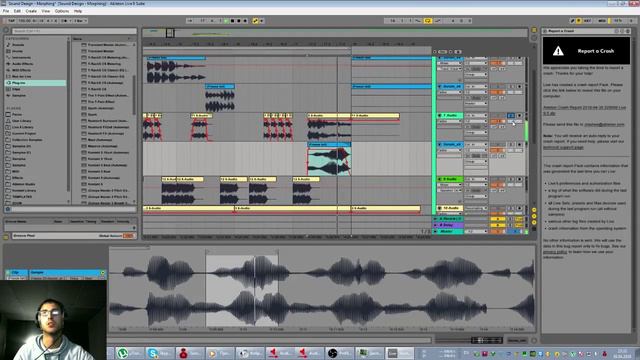Open the File menu
The height and width of the screenshot is (360, 640).
[x=6, y=11]
